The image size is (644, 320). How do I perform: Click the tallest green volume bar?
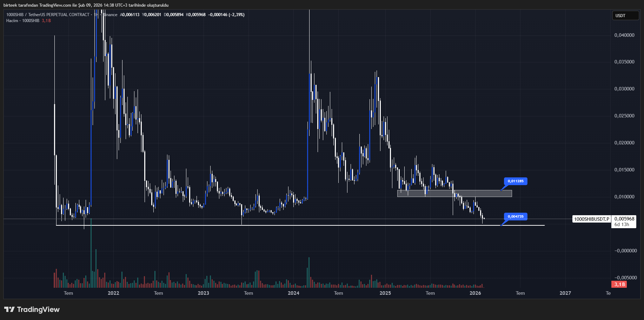(x=91, y=252)
